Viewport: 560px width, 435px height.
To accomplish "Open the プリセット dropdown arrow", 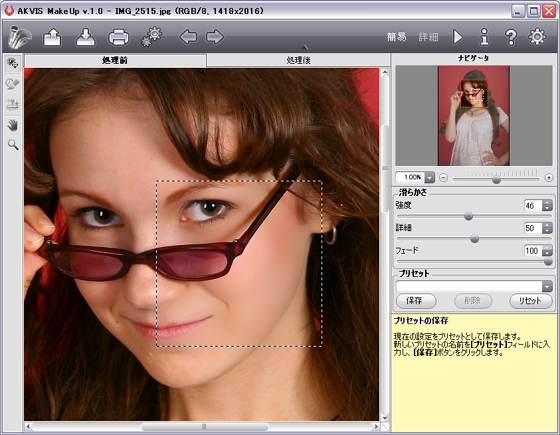I will (547, 286).
